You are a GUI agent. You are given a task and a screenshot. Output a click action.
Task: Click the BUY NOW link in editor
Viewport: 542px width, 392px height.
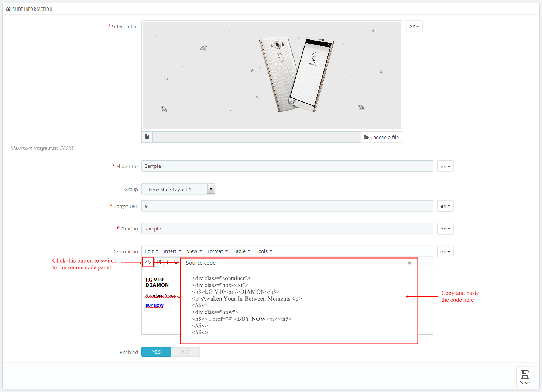click(x=154, y=306)
